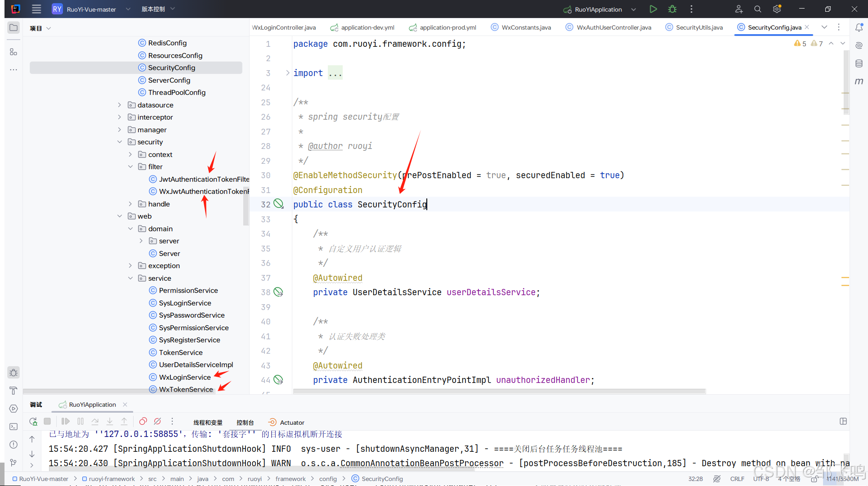
Task: Open the Notifications bell icon
Action: tap(859, 27)
